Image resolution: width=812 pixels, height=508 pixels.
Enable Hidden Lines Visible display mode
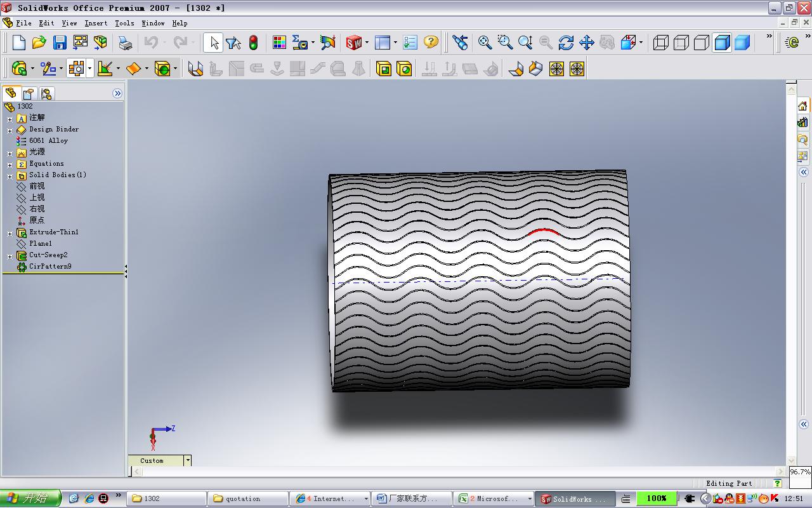pyautogui.click(x=681, y=43)
